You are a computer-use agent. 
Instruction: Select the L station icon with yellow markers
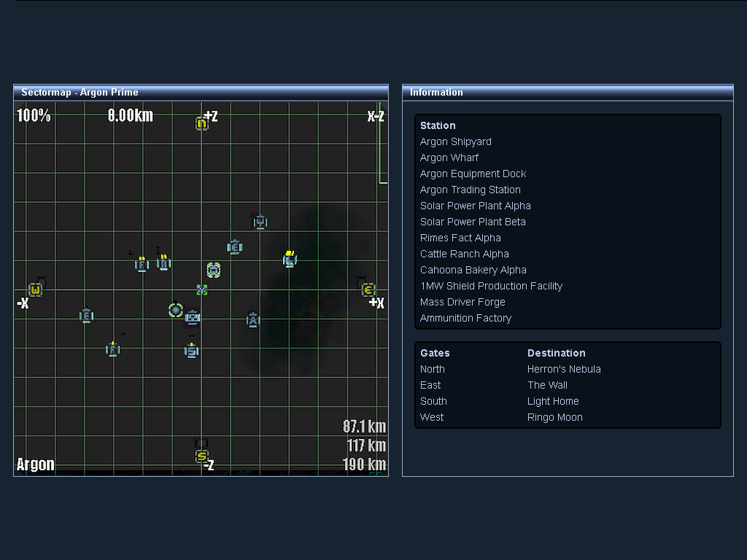tap(290, 260)
